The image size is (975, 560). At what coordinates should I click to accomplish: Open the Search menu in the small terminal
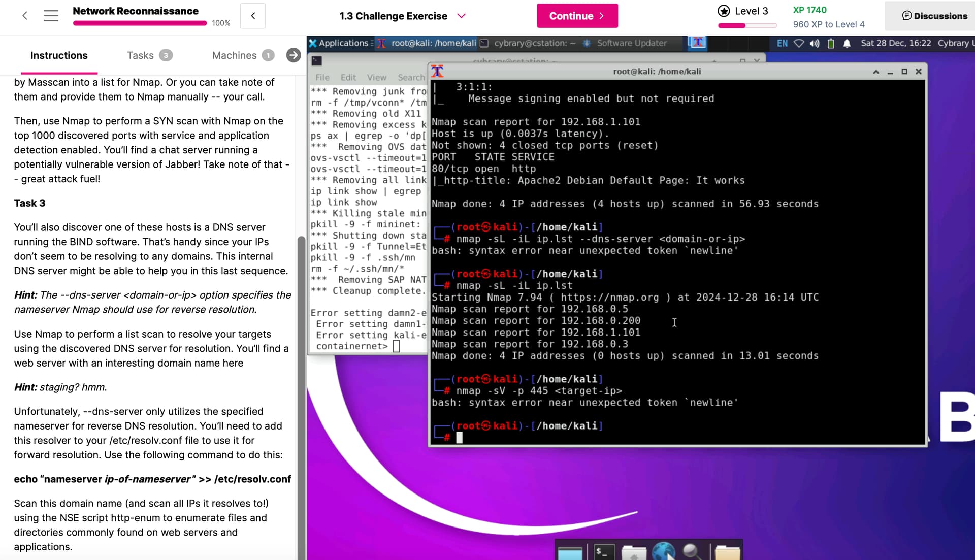tap(411, 77)
